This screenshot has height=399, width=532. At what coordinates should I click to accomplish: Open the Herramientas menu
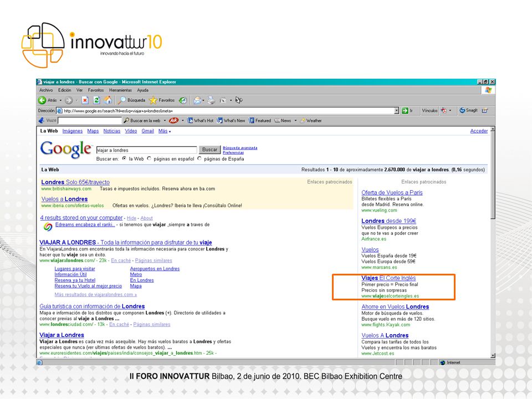[120, 90]
